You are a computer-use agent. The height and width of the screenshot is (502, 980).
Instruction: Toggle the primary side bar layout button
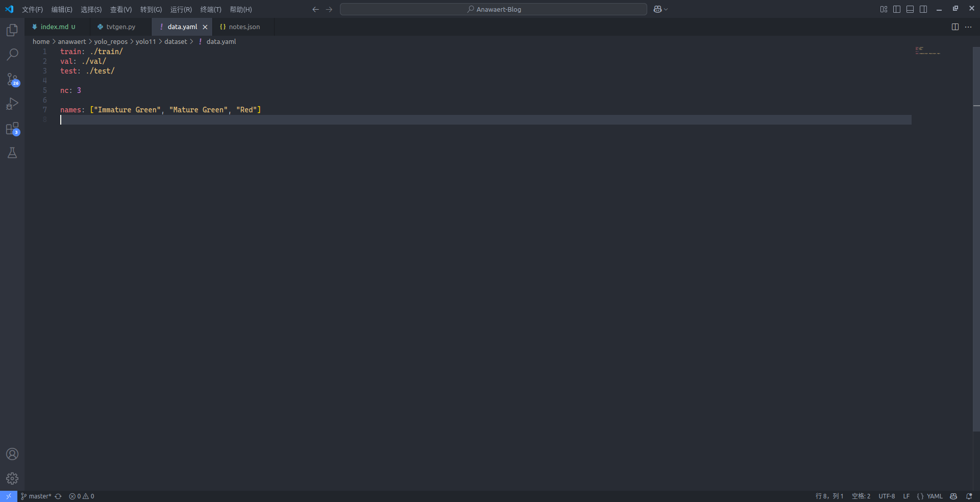(x=897, y=9)
